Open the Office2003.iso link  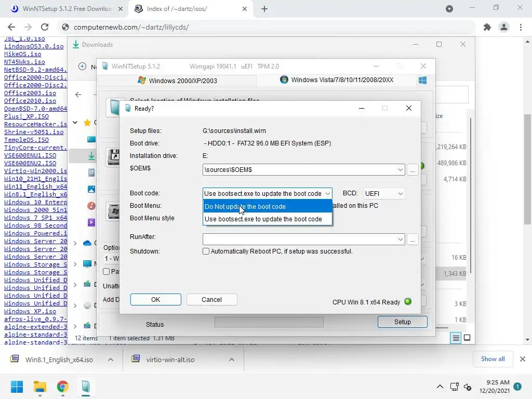tap(30, 93)
